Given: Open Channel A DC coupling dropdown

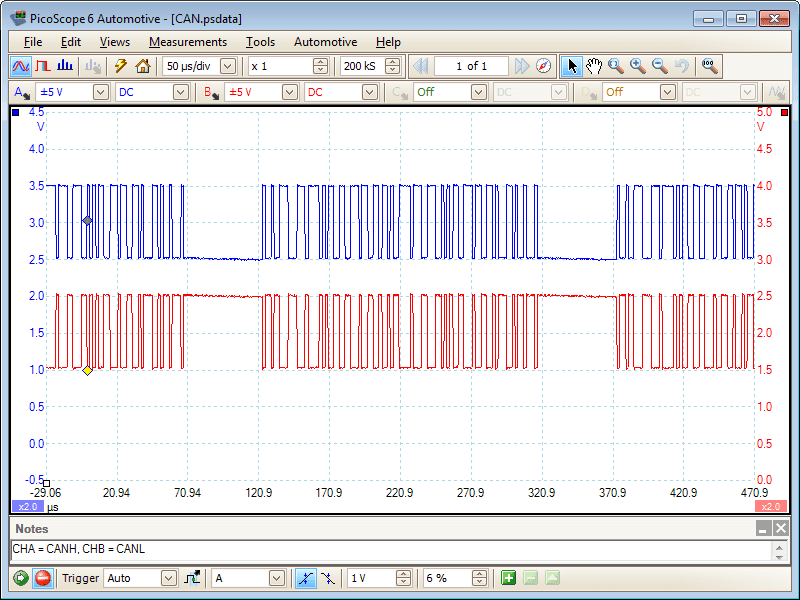Looking at the screenshot, I should coord(181,92).
